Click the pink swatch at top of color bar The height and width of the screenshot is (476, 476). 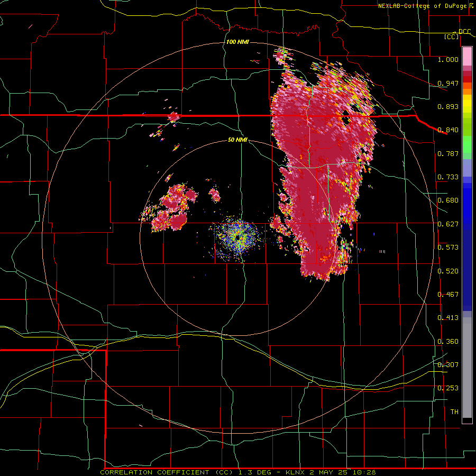[x=467, y=57]
